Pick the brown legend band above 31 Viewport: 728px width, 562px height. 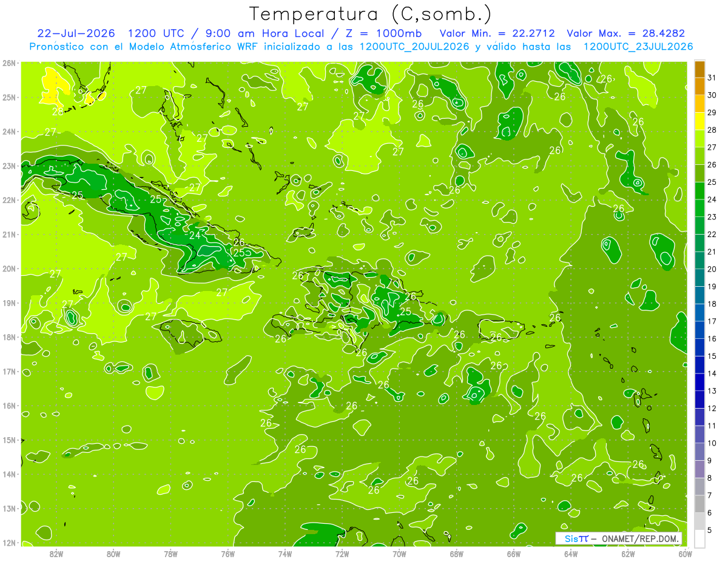[x=699, y=70]
